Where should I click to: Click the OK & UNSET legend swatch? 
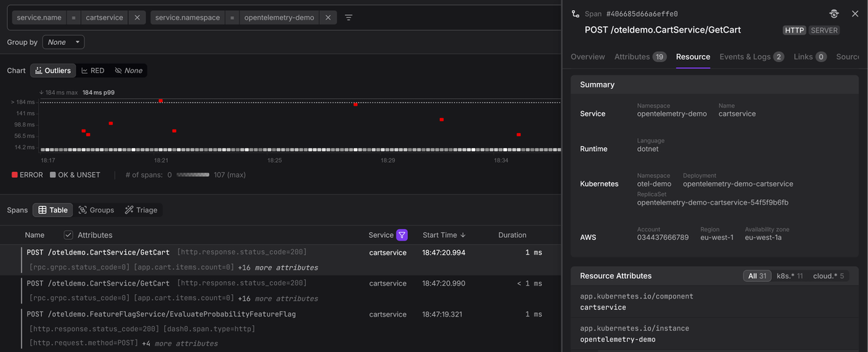(x=52, y=175)
